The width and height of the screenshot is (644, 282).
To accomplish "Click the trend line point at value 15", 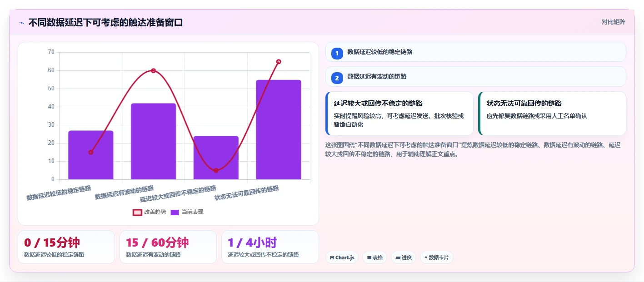I will [x=91, y=152].
